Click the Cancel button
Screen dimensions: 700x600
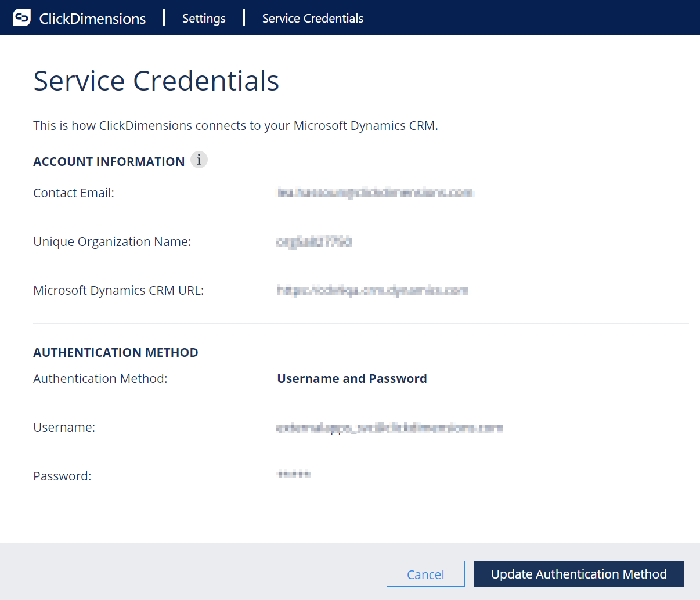tap(425, 573)
